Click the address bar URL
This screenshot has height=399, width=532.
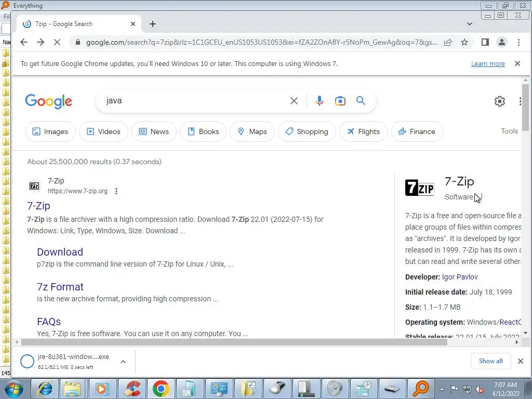[x=261, y=42]
